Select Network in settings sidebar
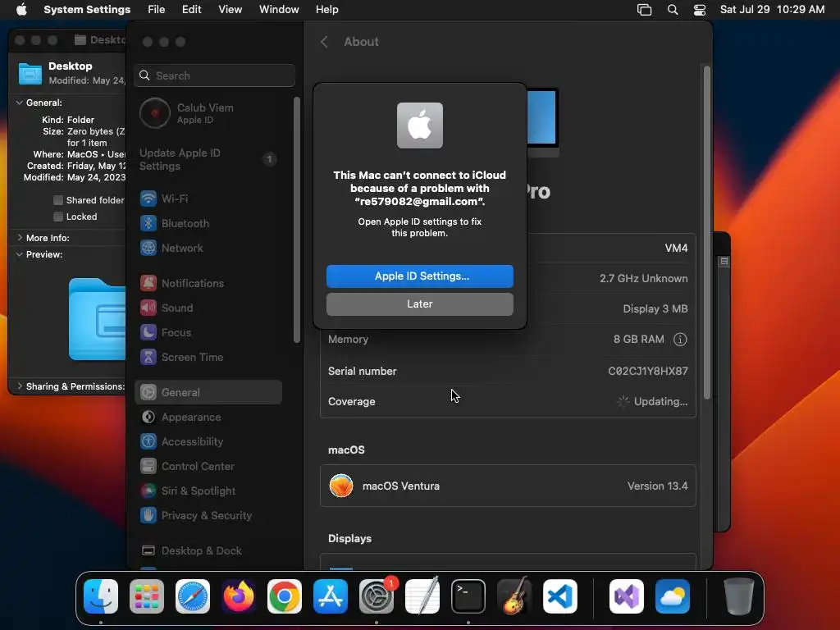Viewport: 840px width, 630px height. point(208,248)
